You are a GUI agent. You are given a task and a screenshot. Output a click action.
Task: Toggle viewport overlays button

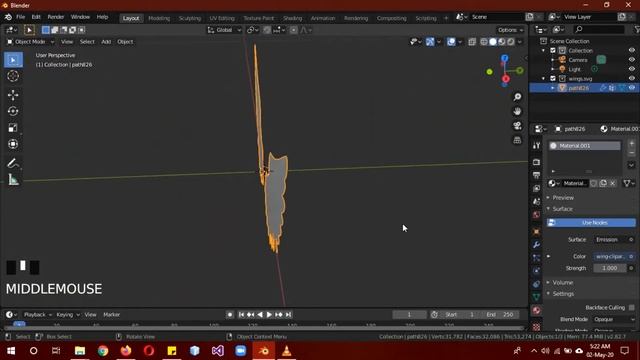[x=451, y=42]
